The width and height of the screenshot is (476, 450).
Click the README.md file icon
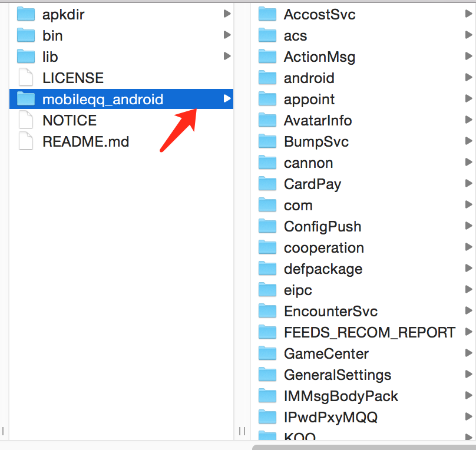pos(26,141)
